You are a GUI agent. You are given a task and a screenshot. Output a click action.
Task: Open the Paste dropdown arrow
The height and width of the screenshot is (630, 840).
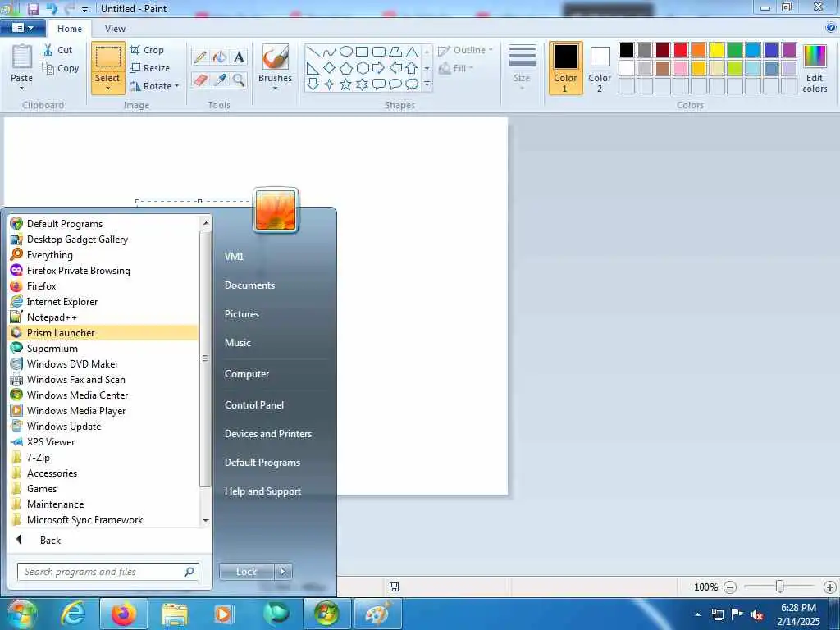point(22,89)
